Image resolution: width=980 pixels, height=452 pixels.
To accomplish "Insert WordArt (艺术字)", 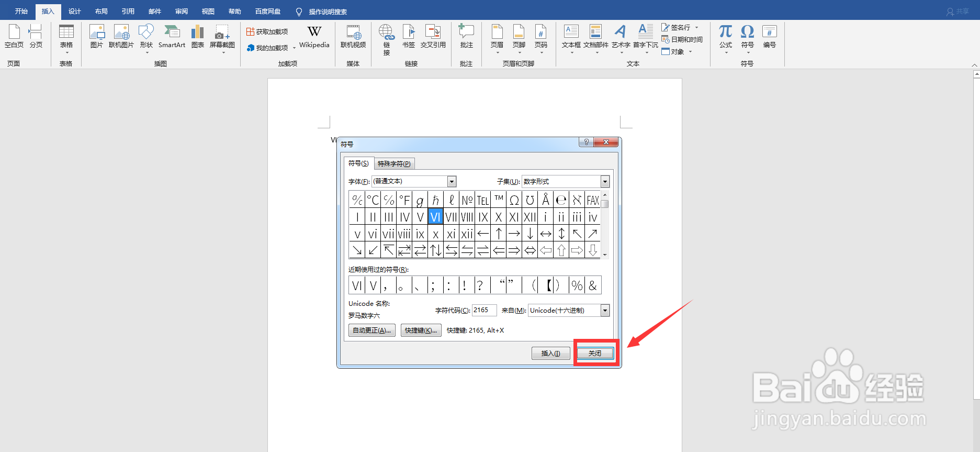I will coord(621,39).
